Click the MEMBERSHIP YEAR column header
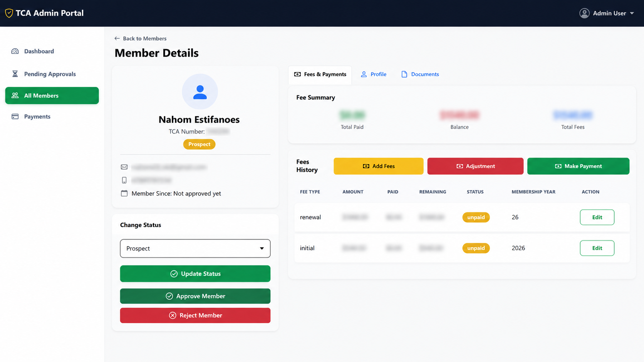644x362 pixels. point(533,192)
